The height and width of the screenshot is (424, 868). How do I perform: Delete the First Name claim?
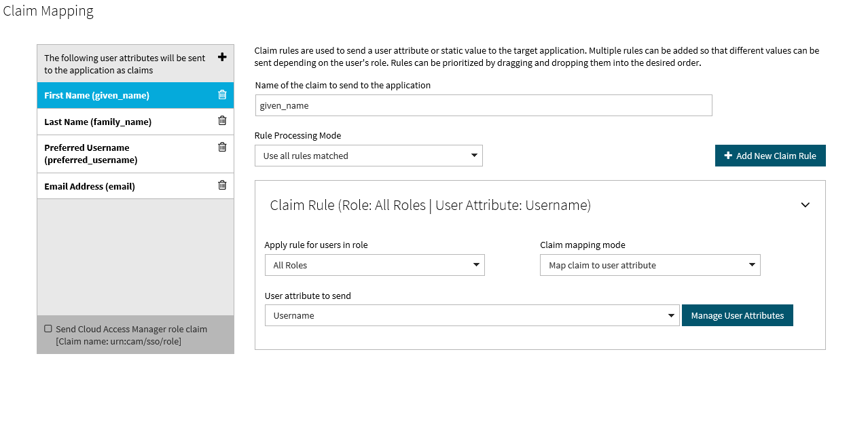tap(222, 95)
